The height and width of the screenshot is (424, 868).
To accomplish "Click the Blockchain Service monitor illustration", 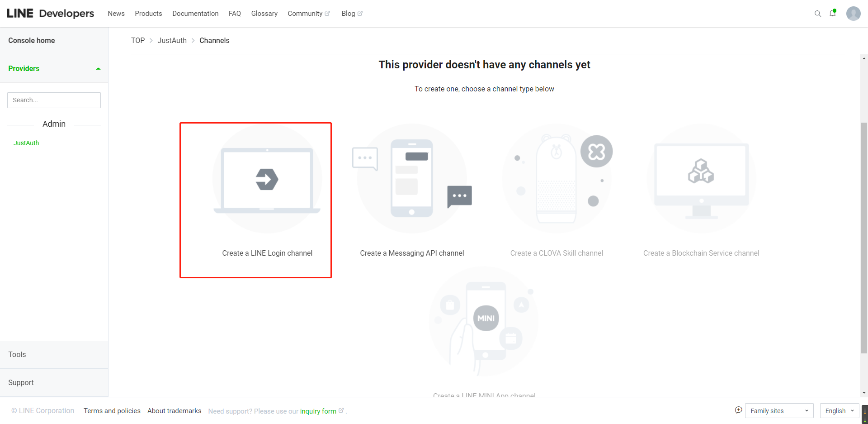I will 702,179.
